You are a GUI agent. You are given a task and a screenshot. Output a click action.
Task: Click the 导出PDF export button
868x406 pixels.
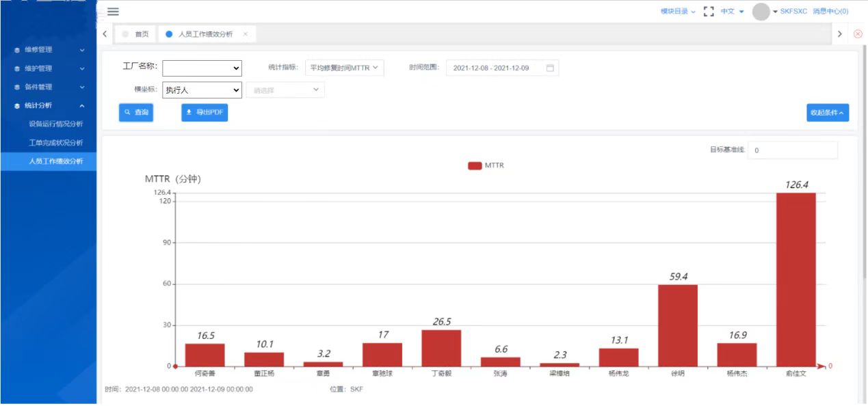[x=205, y=112]
